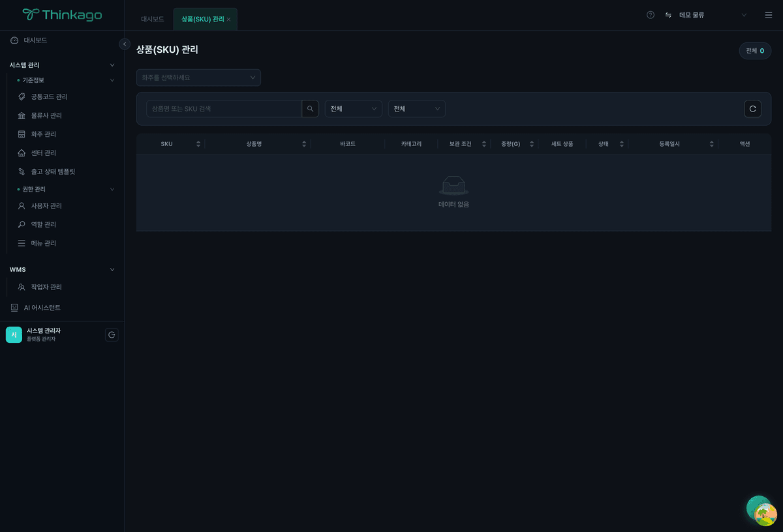Collapse the 시스템 관리 section

112,65
